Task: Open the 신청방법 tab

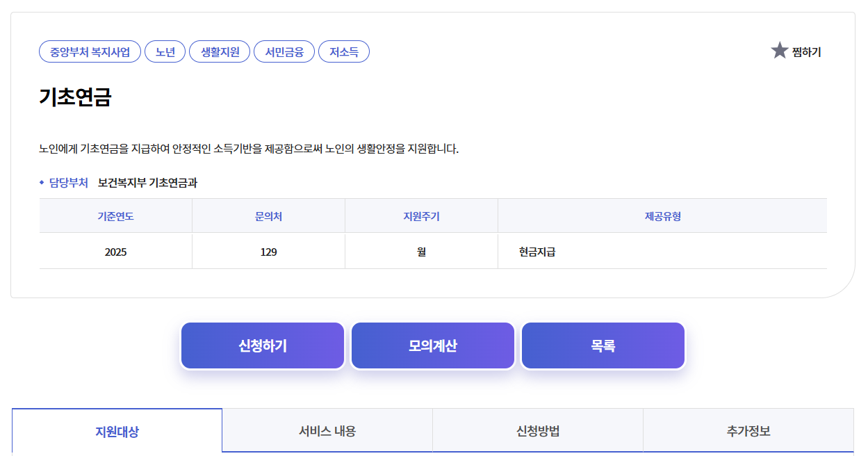Action: [x=537, y=430]
